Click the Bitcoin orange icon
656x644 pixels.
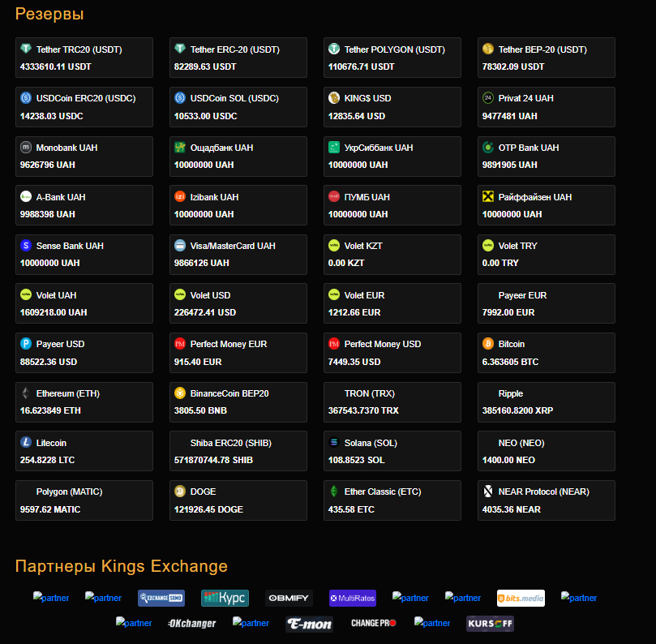tap(488, 344)
